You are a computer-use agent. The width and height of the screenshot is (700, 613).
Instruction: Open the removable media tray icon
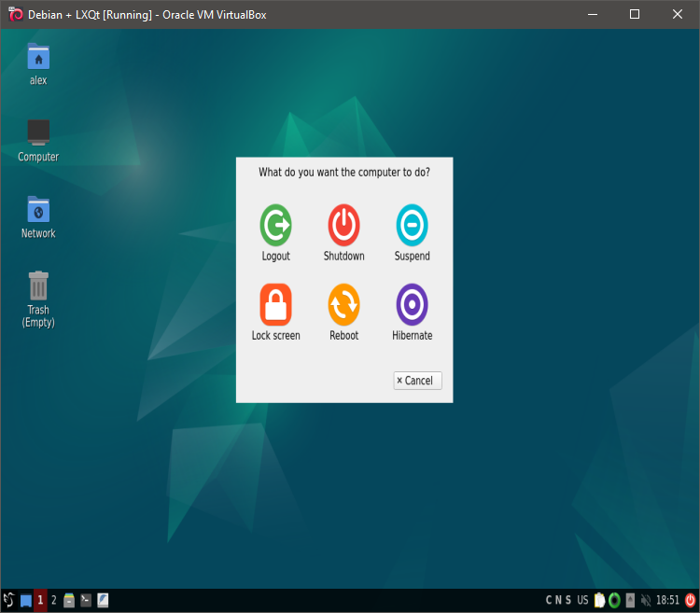(630, 600)
